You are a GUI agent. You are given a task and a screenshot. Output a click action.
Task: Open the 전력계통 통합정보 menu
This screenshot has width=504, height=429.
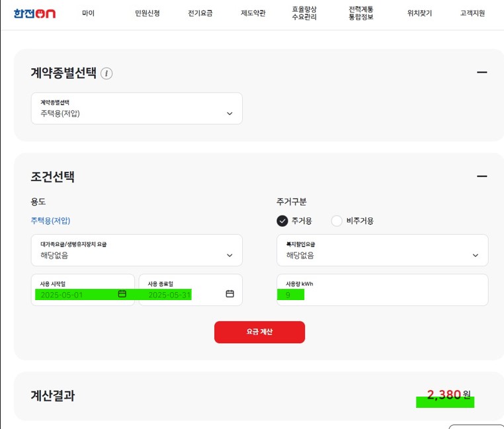[361, 13]
